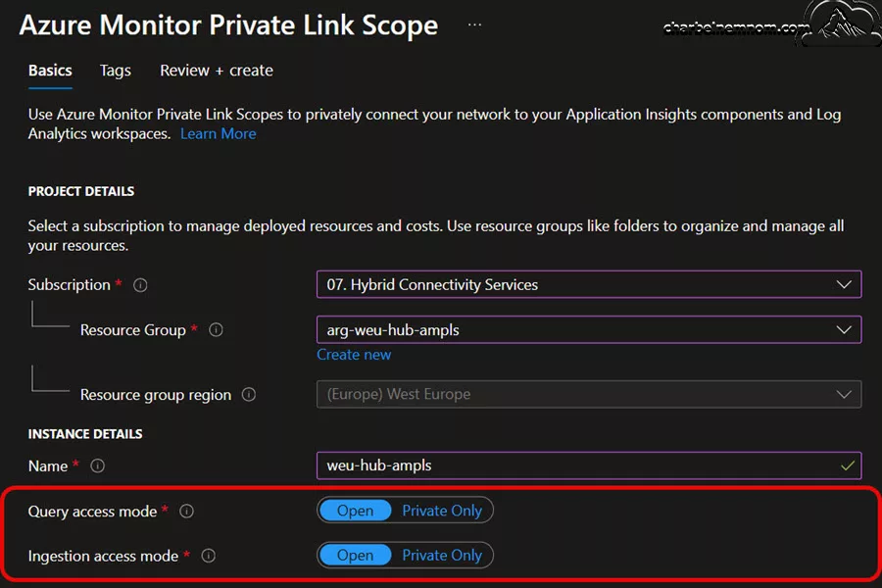
Task: Set Ingestion access mode to Open
Action: (x=355, y=556)
